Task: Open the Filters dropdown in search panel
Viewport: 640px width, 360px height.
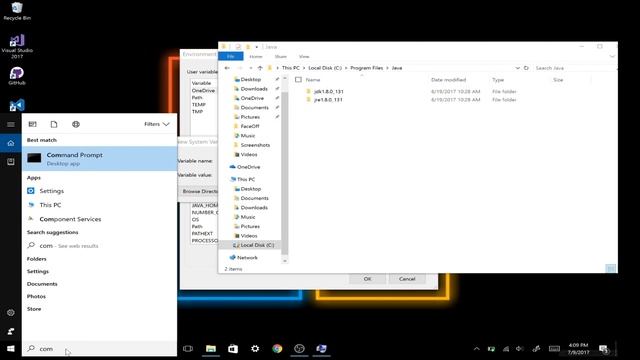Action: (157, 124)
